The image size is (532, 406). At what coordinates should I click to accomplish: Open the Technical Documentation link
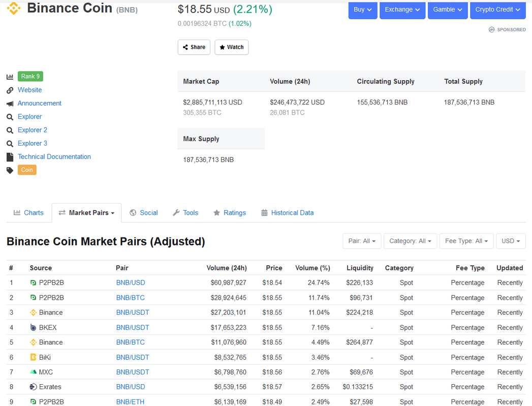54,157
